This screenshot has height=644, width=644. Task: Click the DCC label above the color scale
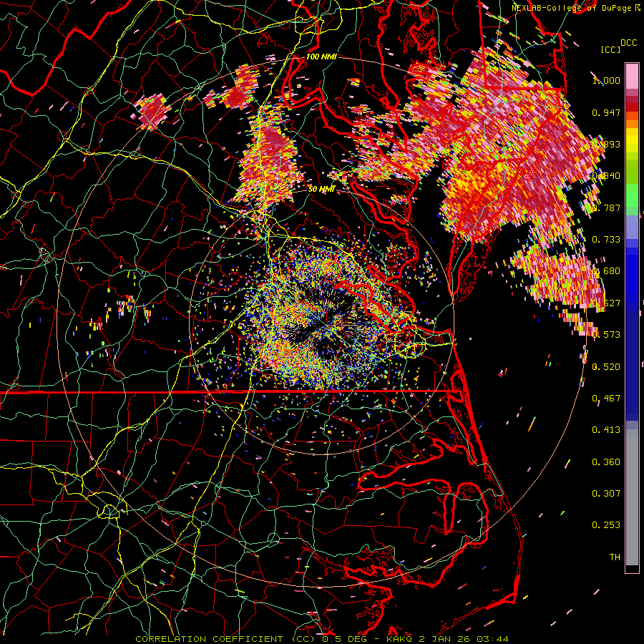pos(629,43)
